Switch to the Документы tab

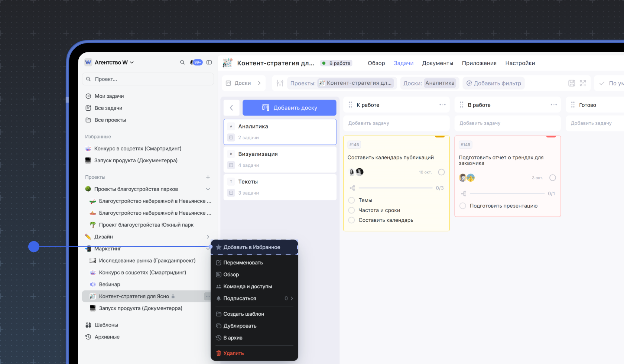coord(438,63)
